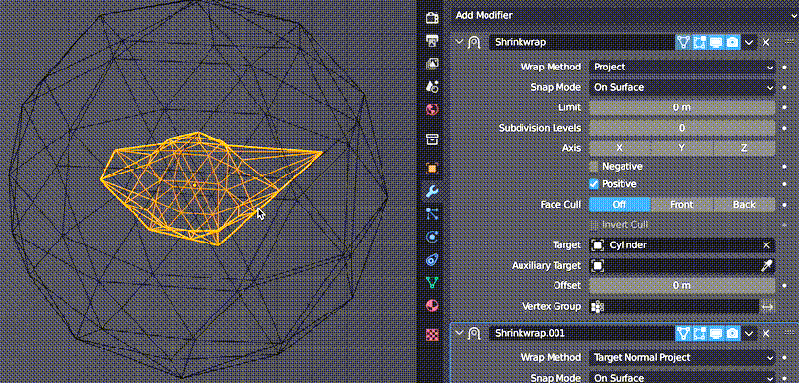This screenshot has width=799, height=383.
Task: Toggle the X axis button
Action: pos(620,148)
